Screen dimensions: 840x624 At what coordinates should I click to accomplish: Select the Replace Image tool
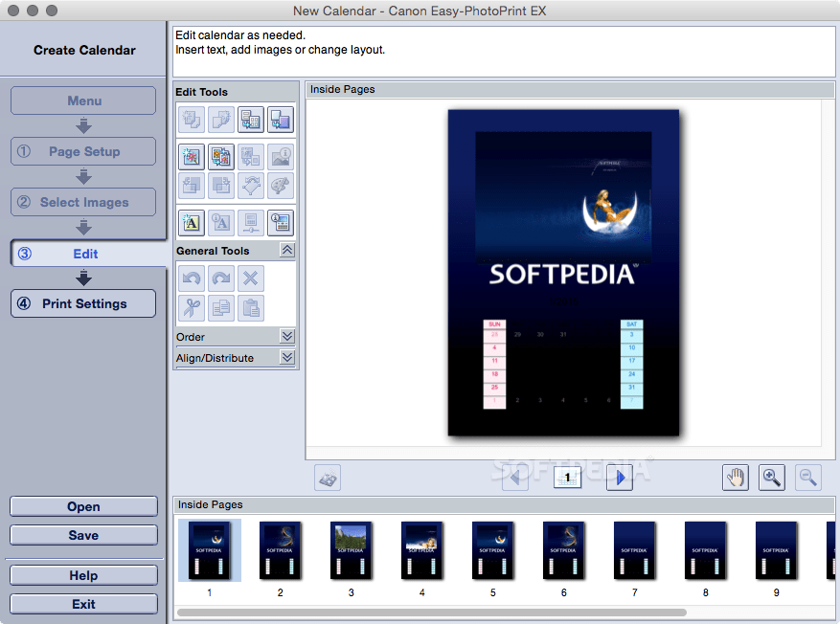click(221, 156)
